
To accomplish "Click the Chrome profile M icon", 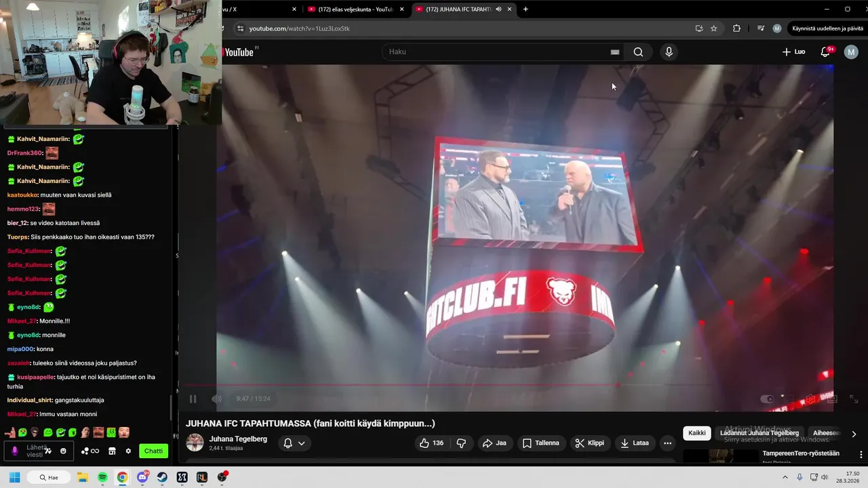I will pos(777,28).
